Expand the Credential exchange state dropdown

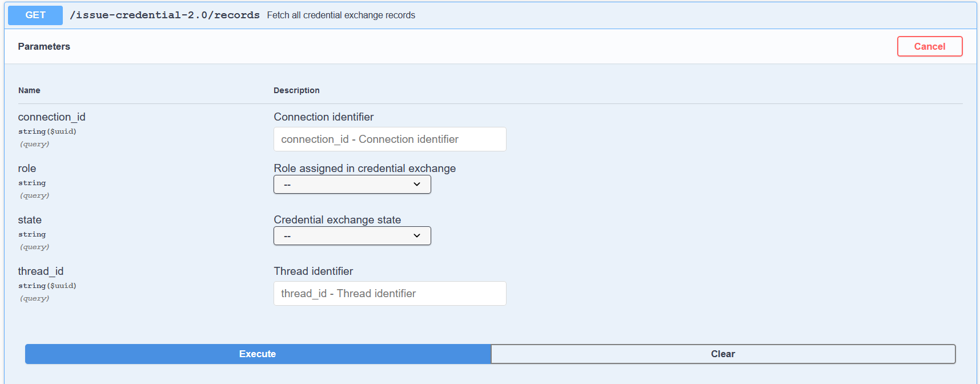pos(352,236)
